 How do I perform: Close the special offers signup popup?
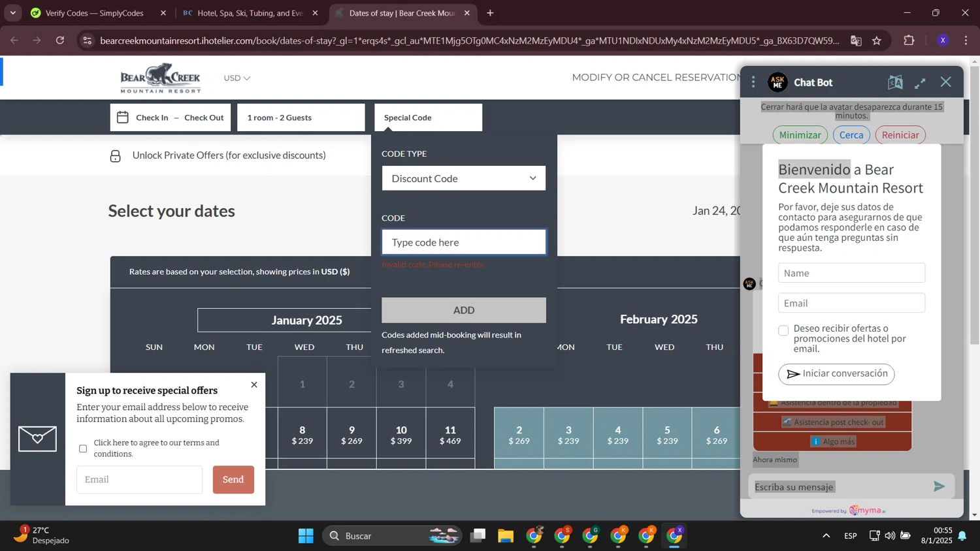click(x=254, y=385)
